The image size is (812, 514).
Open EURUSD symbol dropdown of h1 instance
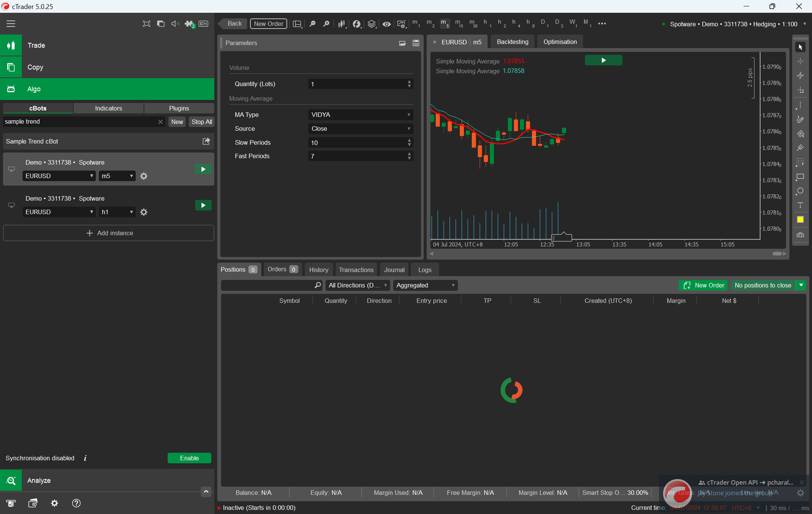point(59,212)
